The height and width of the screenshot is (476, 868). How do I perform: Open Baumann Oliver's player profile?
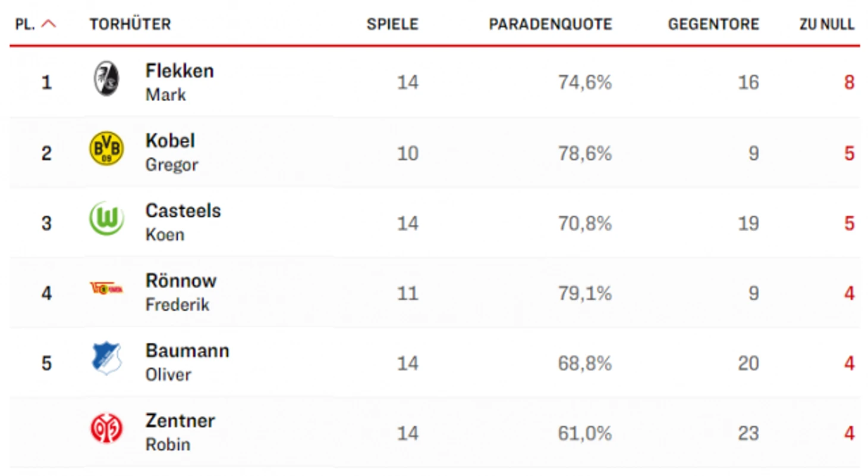pos(187,362)
